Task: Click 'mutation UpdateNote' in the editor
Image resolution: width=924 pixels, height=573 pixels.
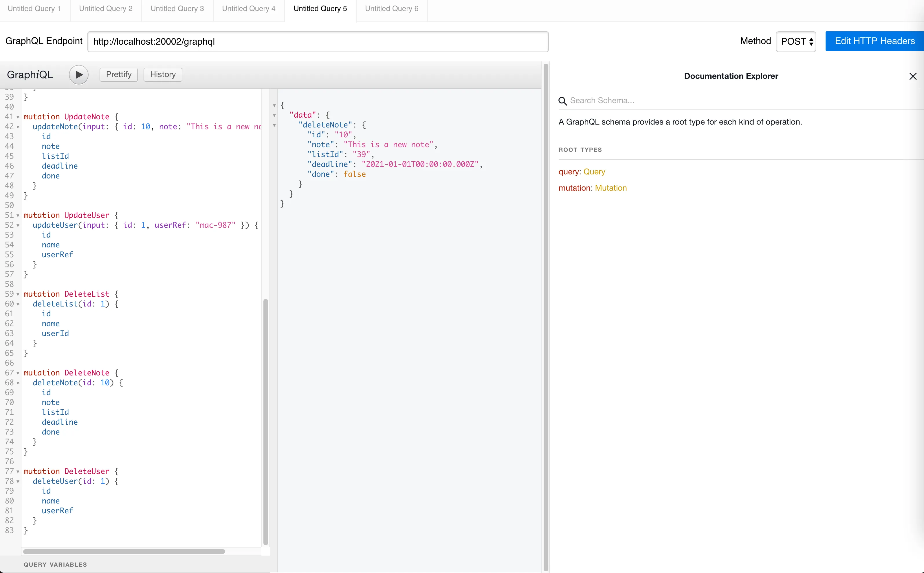Action: coord(66,117)
